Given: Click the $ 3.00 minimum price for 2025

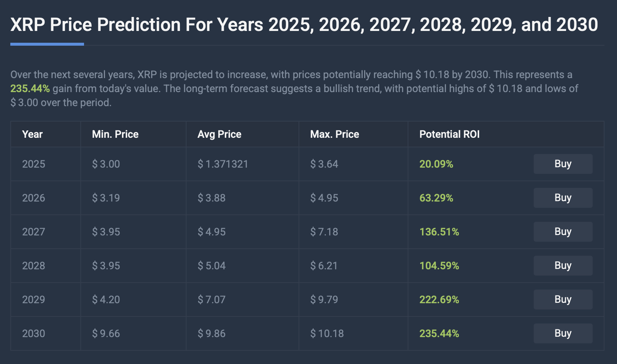Looking at the screenshot, I should pos(105,164).
